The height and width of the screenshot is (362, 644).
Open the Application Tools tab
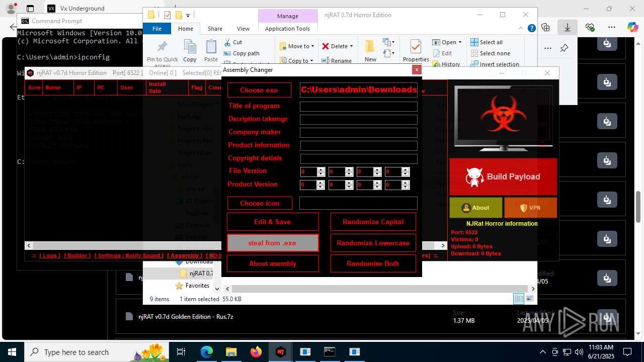(287, 29)
